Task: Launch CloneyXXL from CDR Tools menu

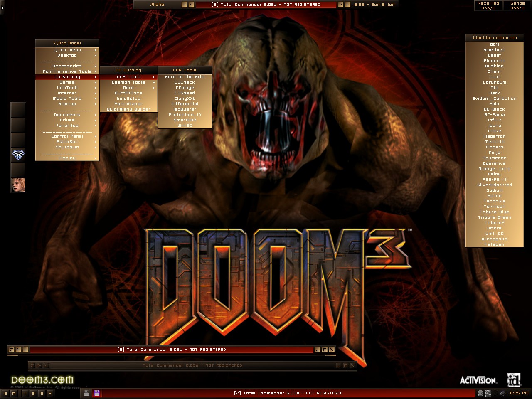Action: click(x=185, y=99)
